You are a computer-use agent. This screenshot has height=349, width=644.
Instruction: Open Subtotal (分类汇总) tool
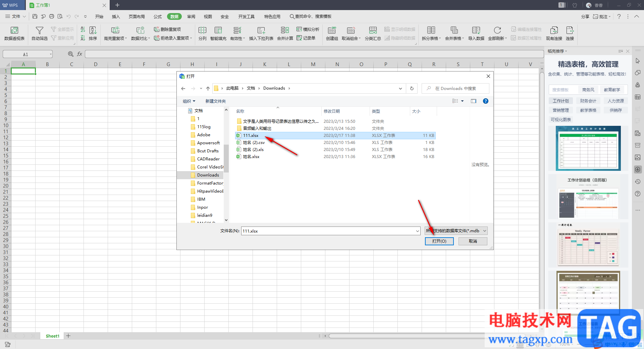[373, 34]
